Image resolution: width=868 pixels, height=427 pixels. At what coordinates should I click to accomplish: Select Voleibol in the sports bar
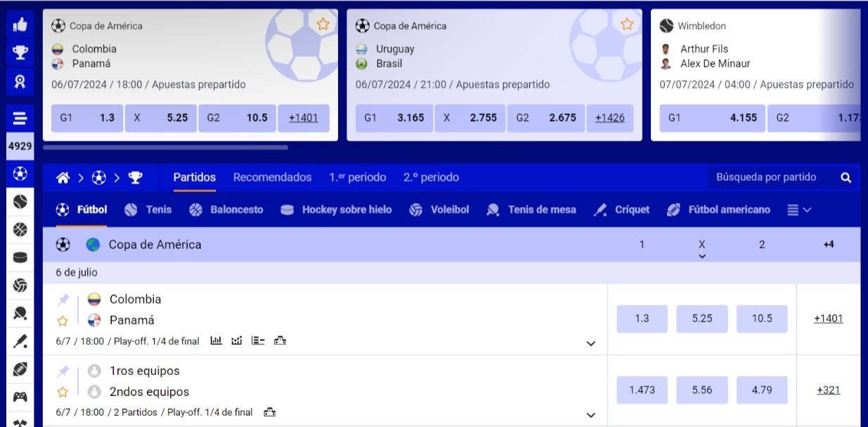pyautogui.click(x=439, y=210)
